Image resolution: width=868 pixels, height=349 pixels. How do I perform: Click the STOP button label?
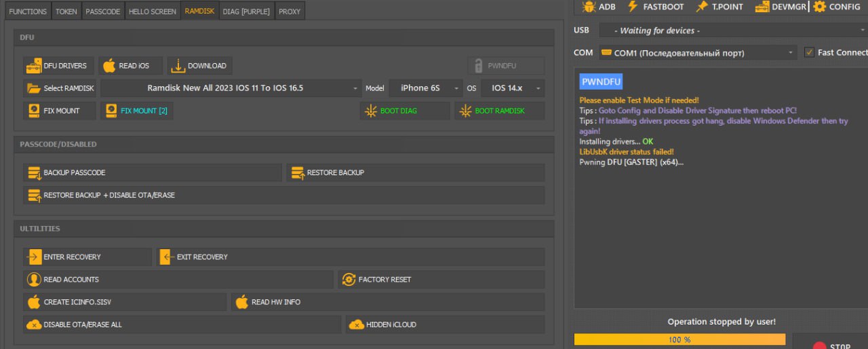coord(840,346)
